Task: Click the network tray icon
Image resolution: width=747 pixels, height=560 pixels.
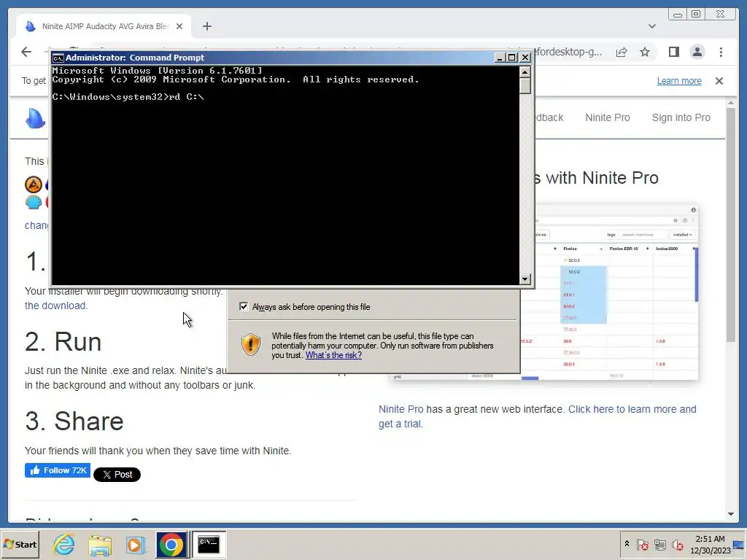Action: [659, 544]
